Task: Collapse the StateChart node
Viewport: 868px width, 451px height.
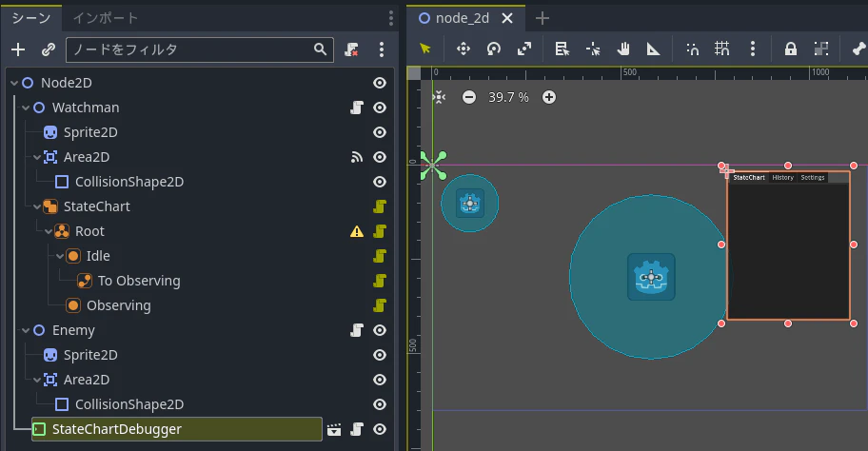Action: (x=37, y=207)
